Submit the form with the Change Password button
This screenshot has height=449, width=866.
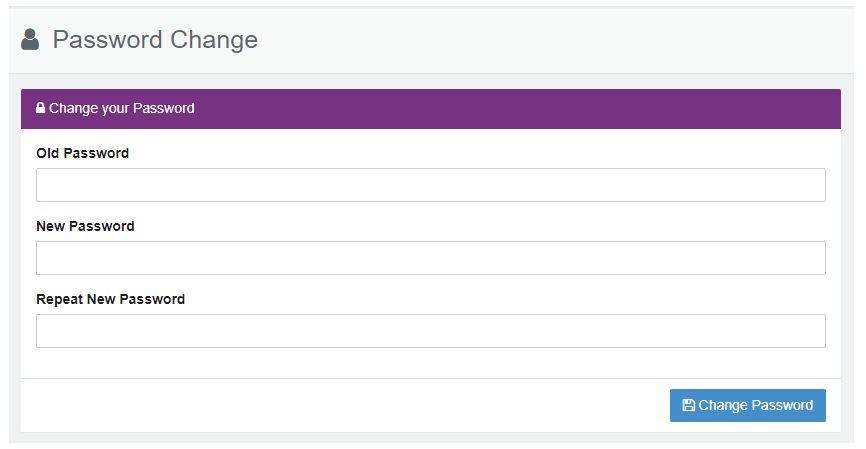[x=748, y=405]
